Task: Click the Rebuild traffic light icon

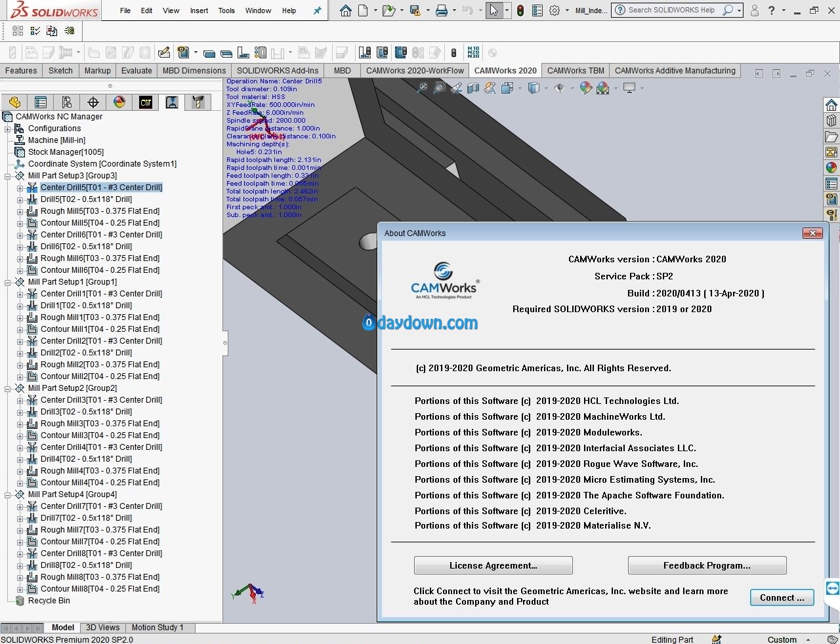Action: pos(520,10)
